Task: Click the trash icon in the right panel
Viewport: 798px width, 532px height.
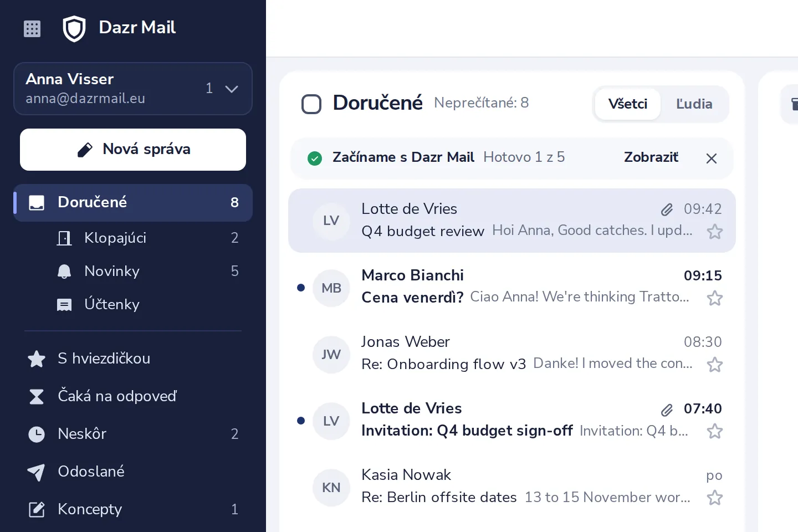Action: pos(794,104)
